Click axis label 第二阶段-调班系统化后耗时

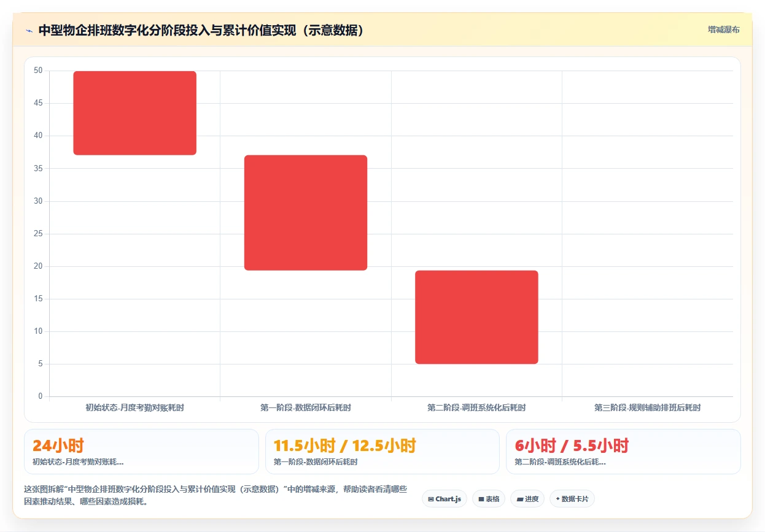476,407
